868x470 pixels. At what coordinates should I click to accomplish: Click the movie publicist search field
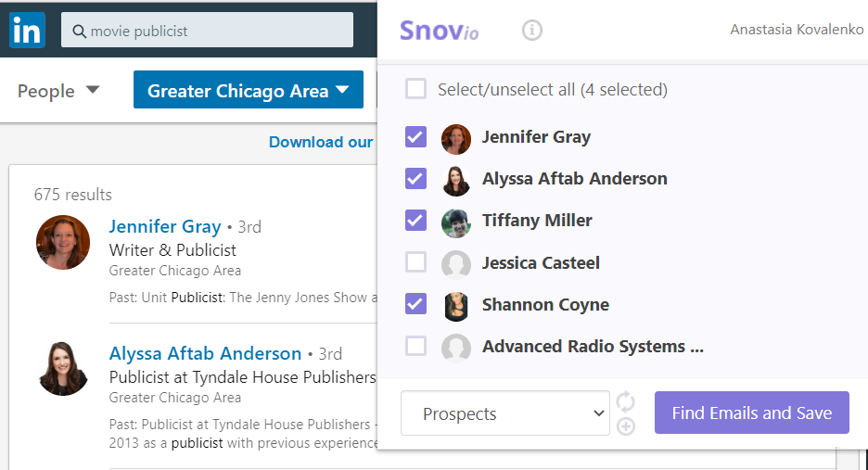click(207, 30)
